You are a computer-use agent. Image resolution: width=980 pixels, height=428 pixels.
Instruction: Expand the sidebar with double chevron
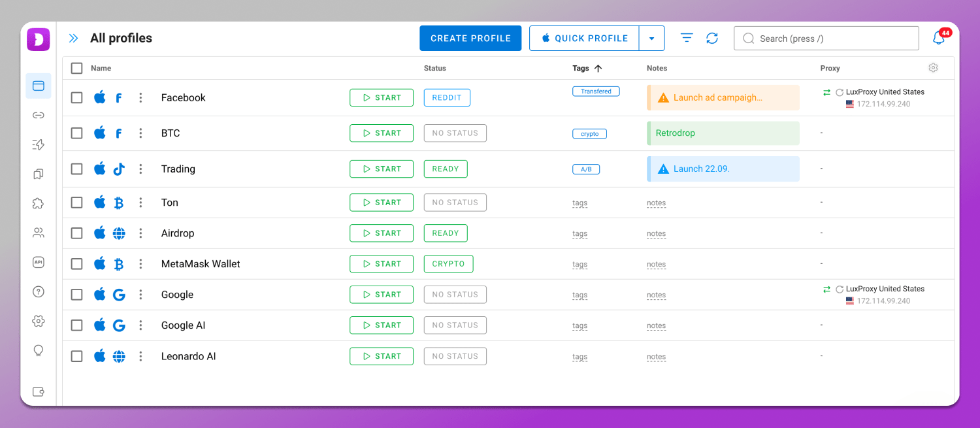[x=73, y=39]
